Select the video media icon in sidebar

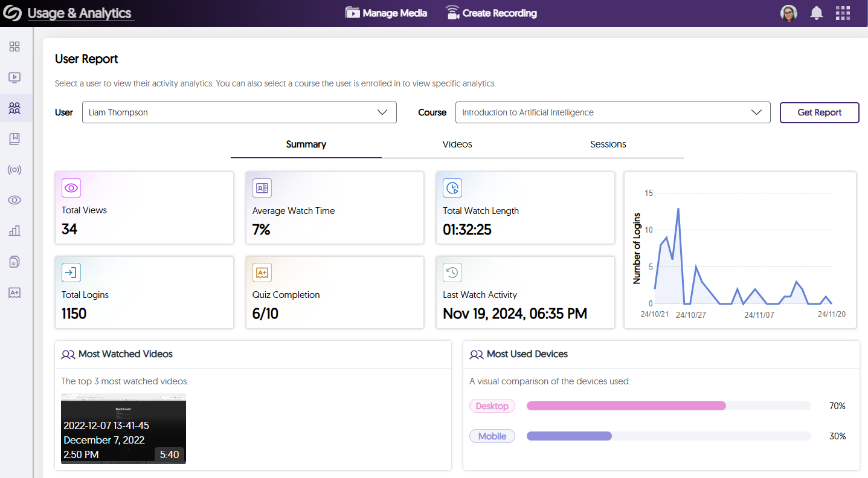point(14,77)
